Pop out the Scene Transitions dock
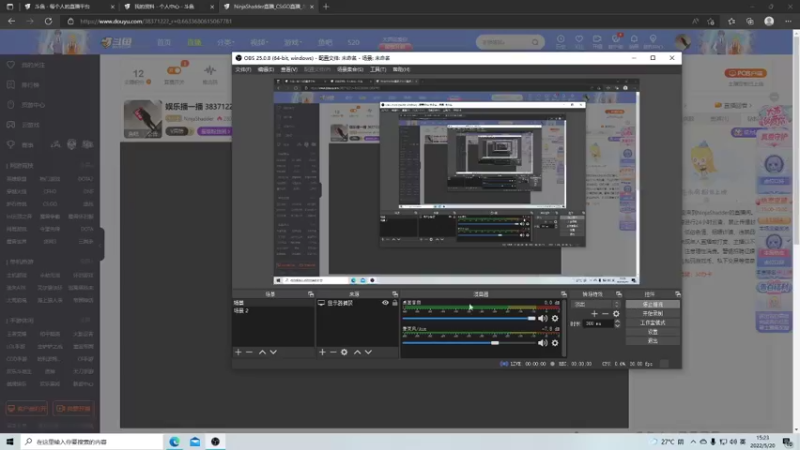 tap(619, 294)
